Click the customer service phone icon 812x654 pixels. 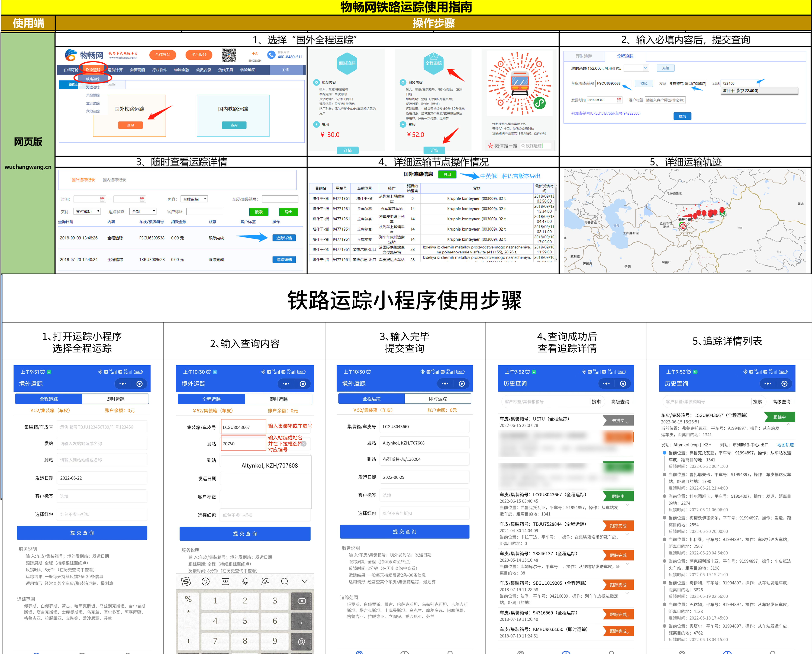pos(271,55)
